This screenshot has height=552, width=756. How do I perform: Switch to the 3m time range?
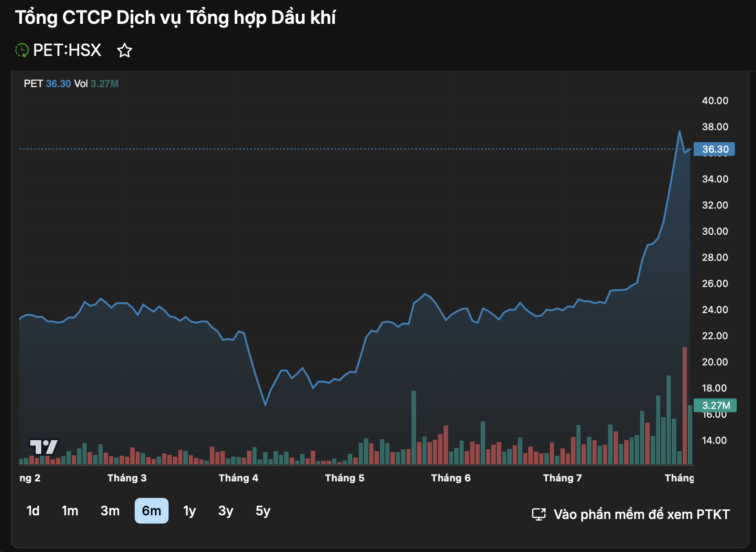110,511
